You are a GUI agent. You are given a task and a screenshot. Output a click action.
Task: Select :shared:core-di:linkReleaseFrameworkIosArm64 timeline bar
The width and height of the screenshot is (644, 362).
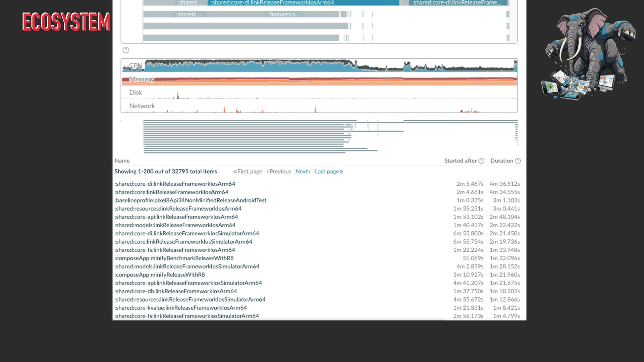[x=304, y=3]
